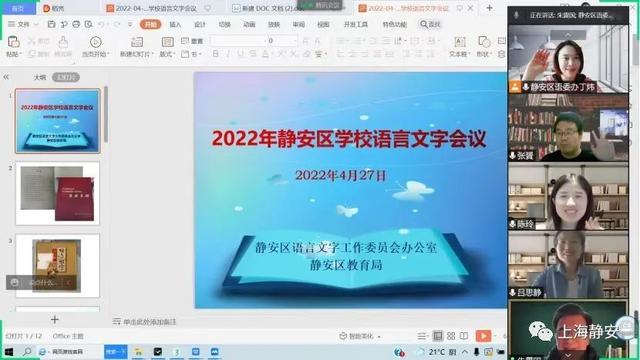
Task: Click the Format Painter brush icon
Action: [63, 42]
